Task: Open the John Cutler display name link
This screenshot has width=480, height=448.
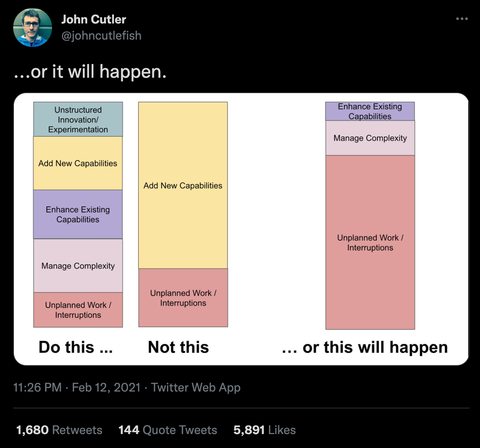Action: pos(94,19)
